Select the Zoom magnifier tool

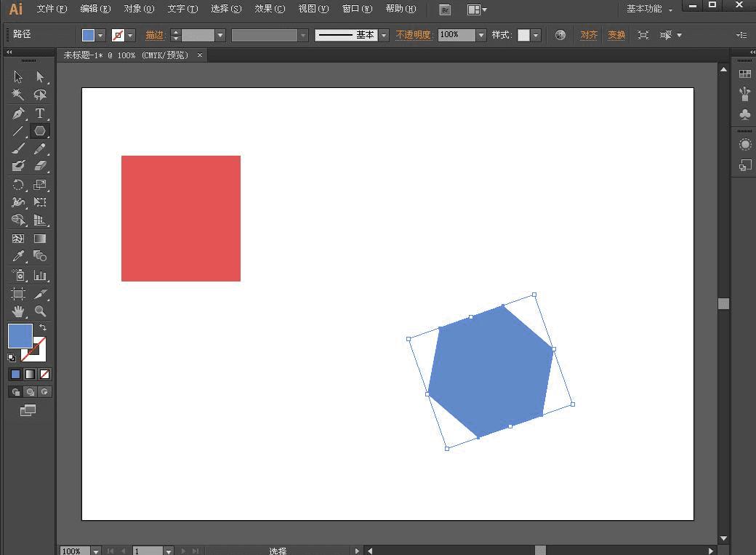[40, 311]
